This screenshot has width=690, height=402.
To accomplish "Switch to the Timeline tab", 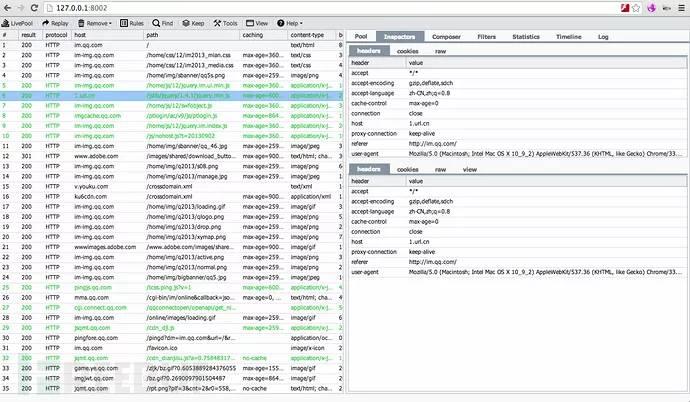I will point(569,37).
